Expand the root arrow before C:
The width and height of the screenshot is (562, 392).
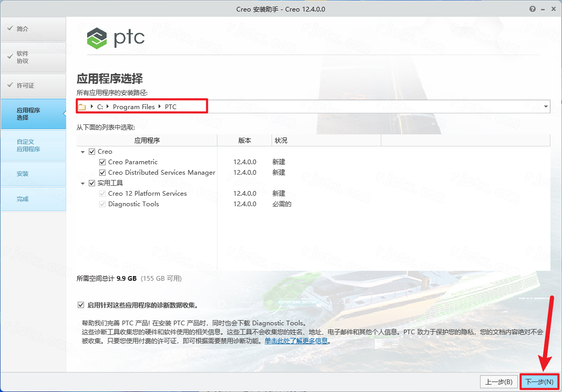click(x=92, y=107)
